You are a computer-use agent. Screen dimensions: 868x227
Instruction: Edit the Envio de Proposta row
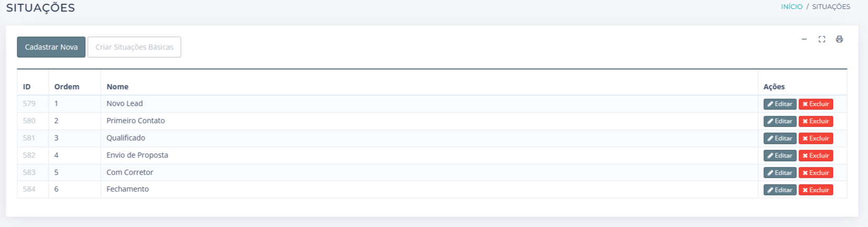coord(780,156)
